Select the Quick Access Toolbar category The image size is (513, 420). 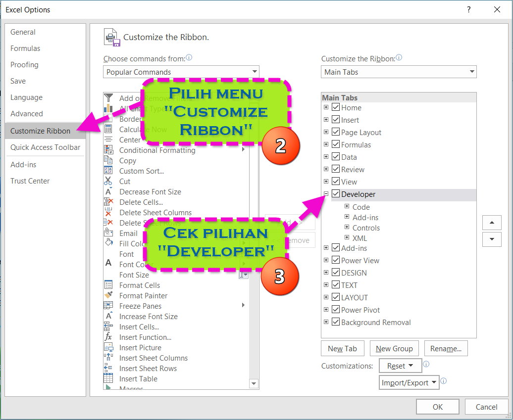[x=45, y=147]
